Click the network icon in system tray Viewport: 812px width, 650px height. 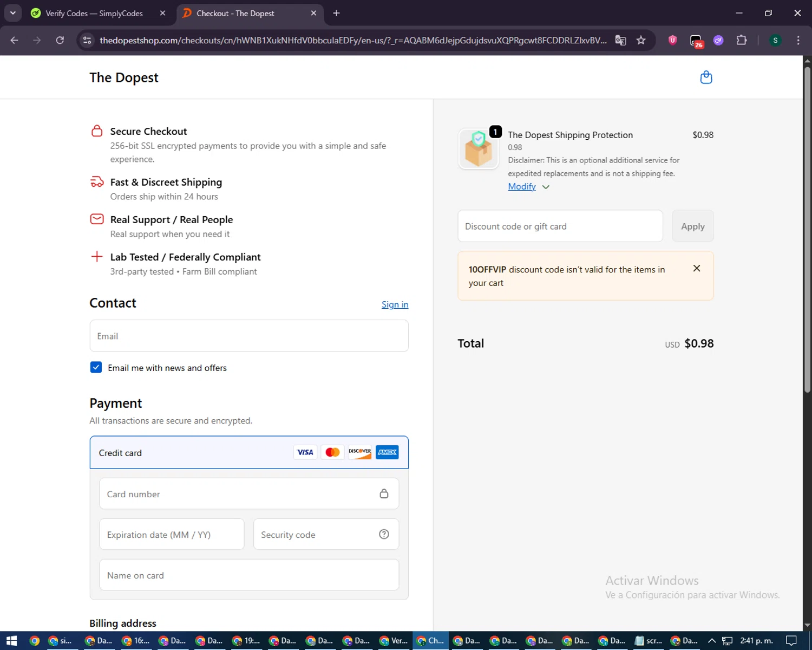[x=727, y=641]
